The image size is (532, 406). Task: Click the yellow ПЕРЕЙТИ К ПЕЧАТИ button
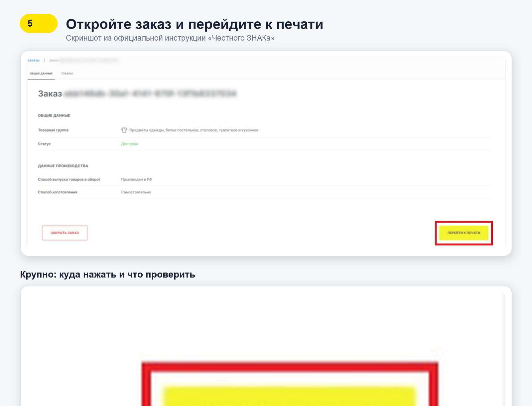pyautogui.click(x=464, y=233)
